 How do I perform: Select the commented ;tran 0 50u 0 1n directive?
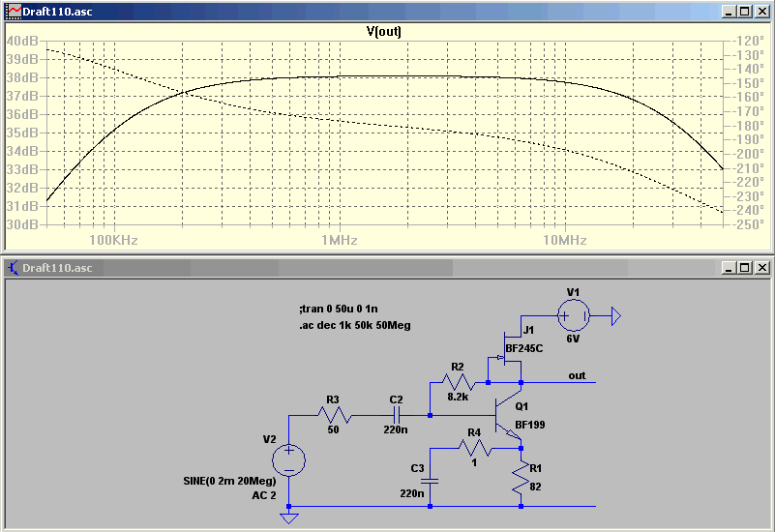tap(339, 309)
